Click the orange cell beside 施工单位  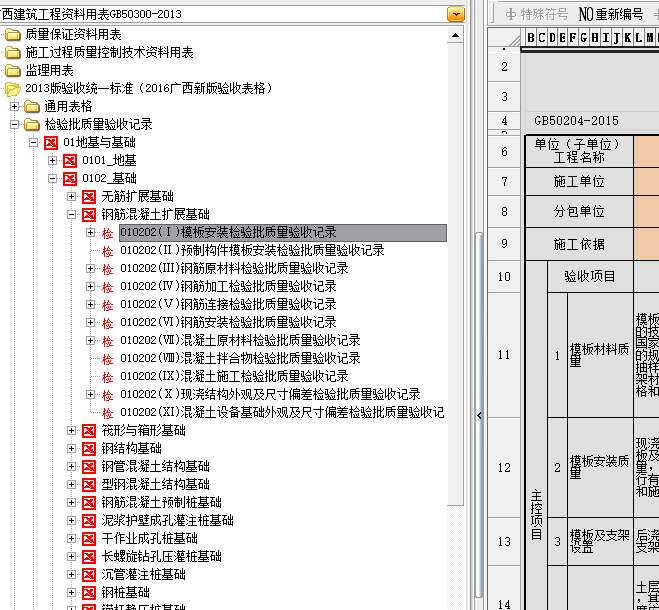click(646, 182)
